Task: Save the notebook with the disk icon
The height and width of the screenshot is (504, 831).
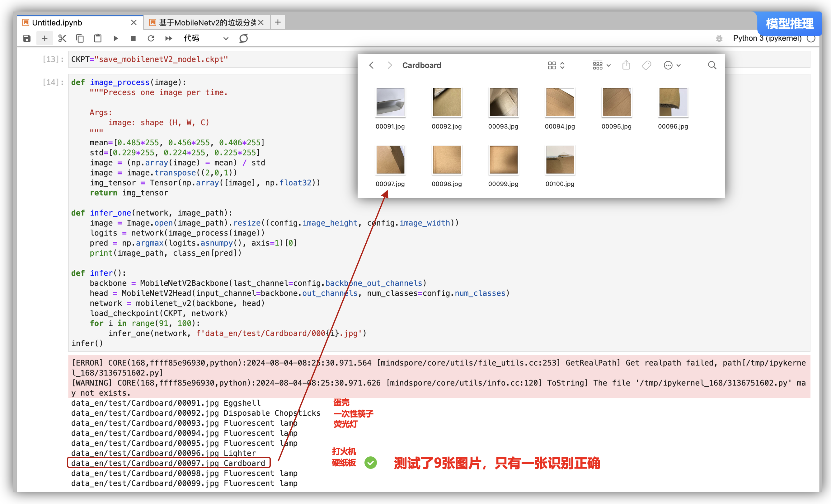Action: [x=27, y=39]
